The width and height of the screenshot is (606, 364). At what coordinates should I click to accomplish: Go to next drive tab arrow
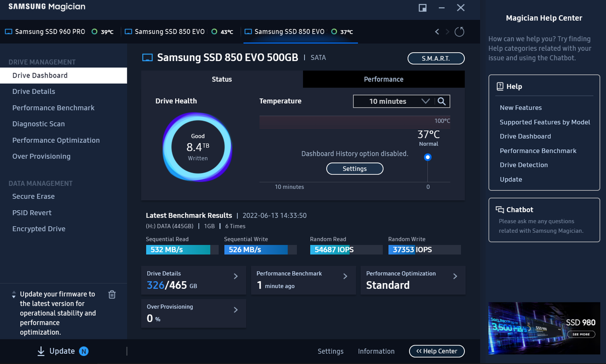(448, 32)
